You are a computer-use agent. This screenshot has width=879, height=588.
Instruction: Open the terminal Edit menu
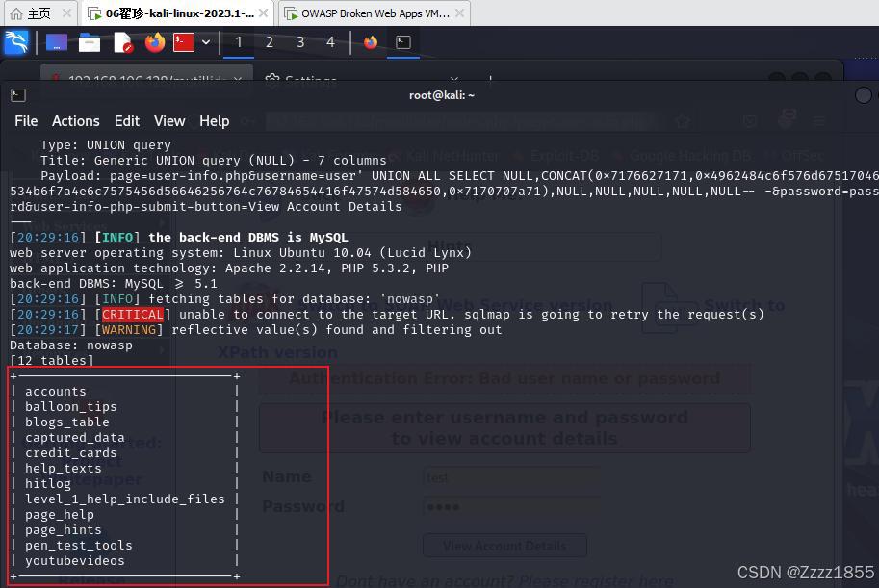click(127, 121)
